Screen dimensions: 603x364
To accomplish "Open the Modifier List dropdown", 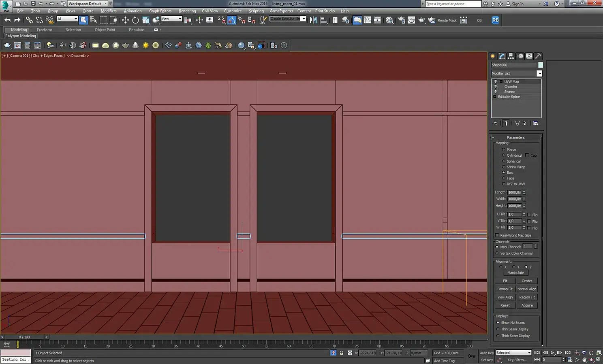I will coord(539,73).
